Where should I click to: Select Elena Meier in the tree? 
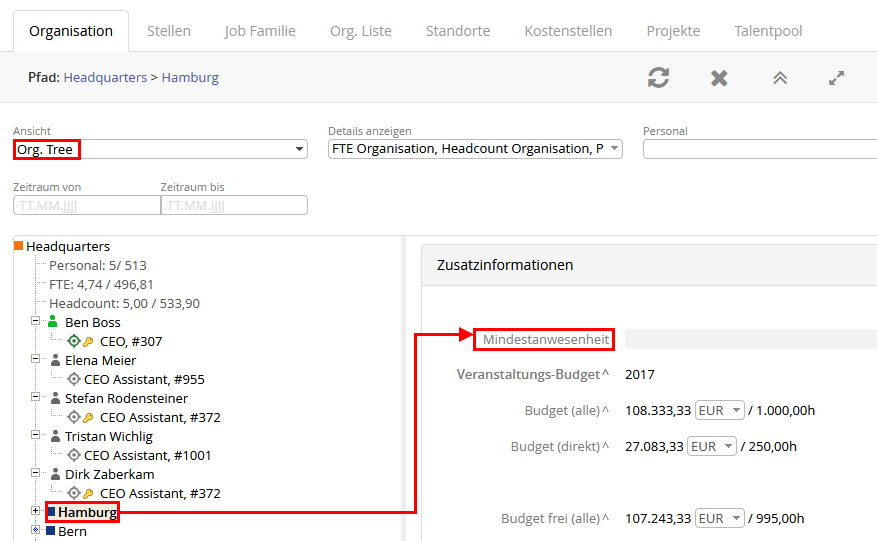101,360
